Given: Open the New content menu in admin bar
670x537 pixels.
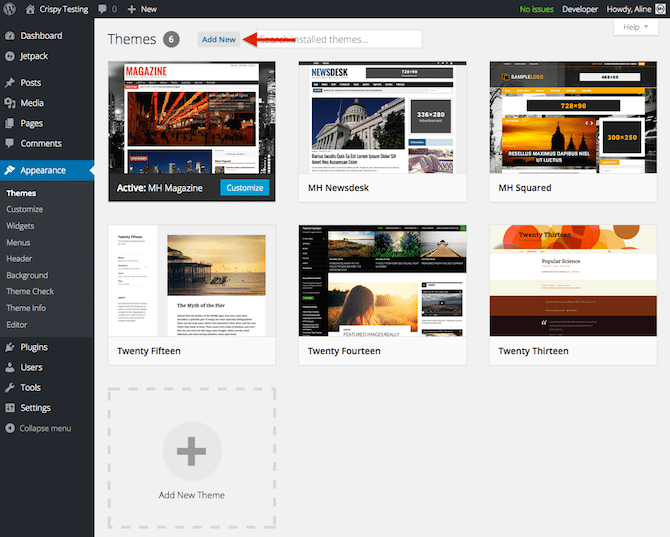Looking at the screenshot, I should click(142, 9).
